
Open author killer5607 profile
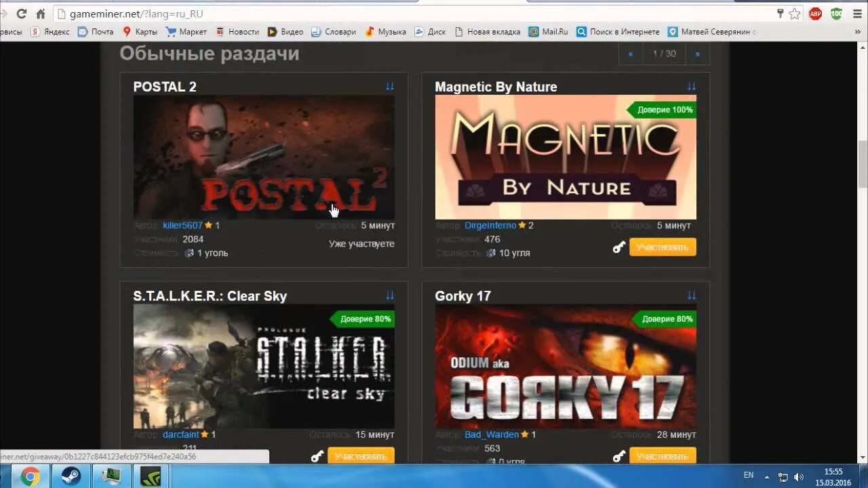182,225
